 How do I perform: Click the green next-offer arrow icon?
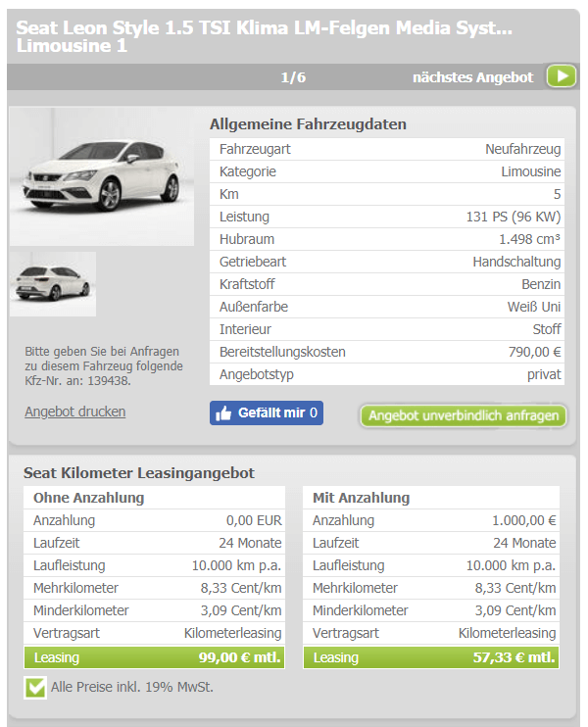(562, 76)
